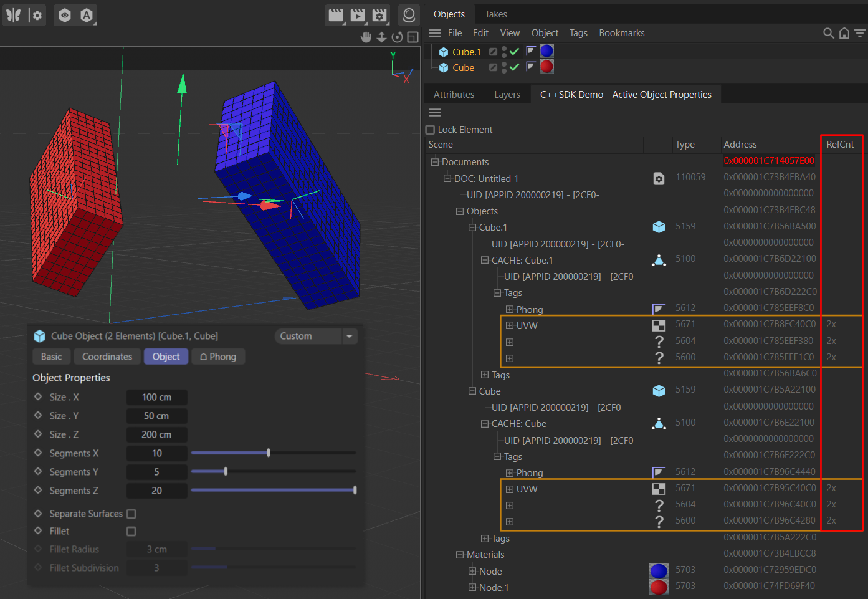
Task: Open the Object Manager search icon
Action: point(828,33)
